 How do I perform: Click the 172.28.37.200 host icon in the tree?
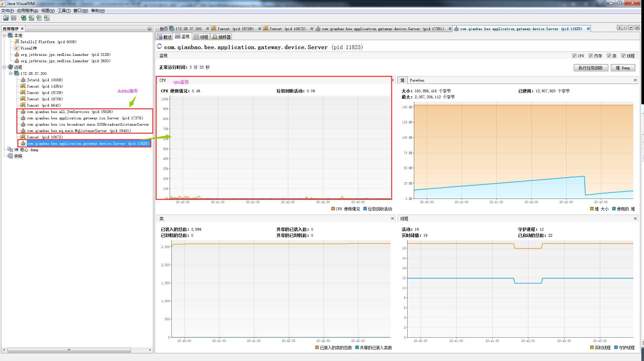coord(17,74)
